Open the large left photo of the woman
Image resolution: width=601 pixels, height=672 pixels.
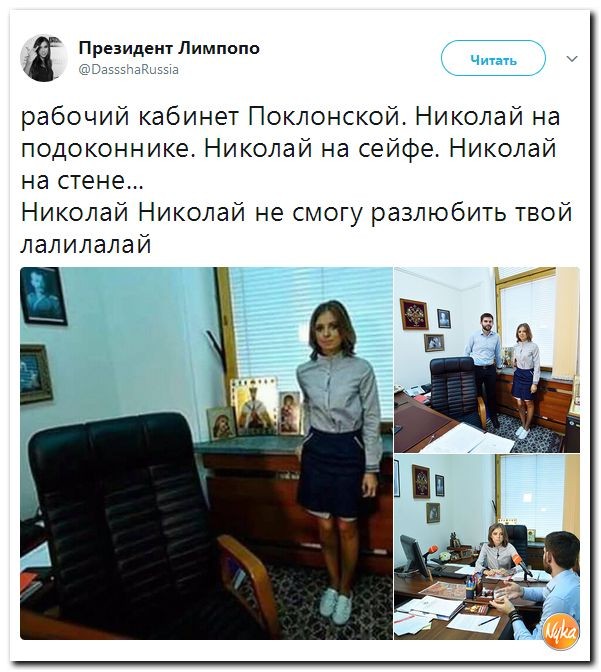(206, 453)
